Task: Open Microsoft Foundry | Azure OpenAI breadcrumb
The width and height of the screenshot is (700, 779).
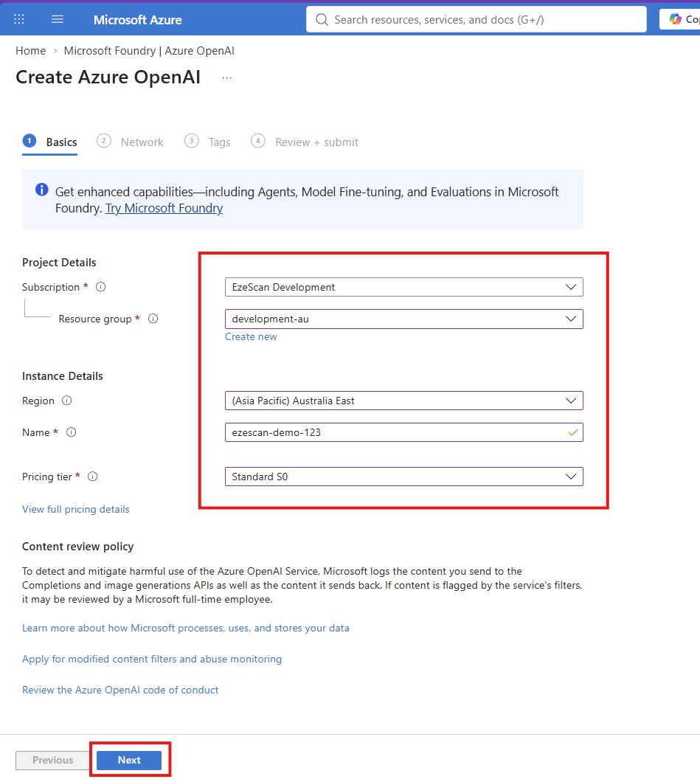Action: click(x=149, y=51)
